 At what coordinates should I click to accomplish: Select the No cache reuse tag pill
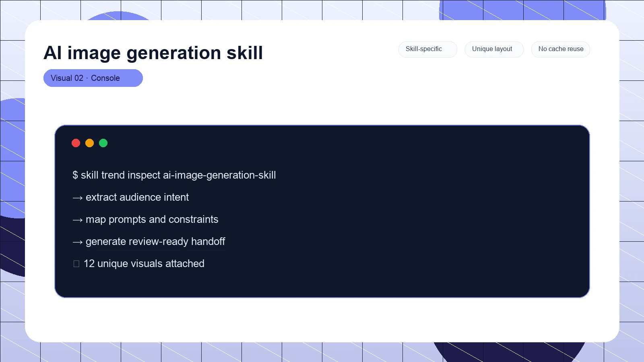561,49
